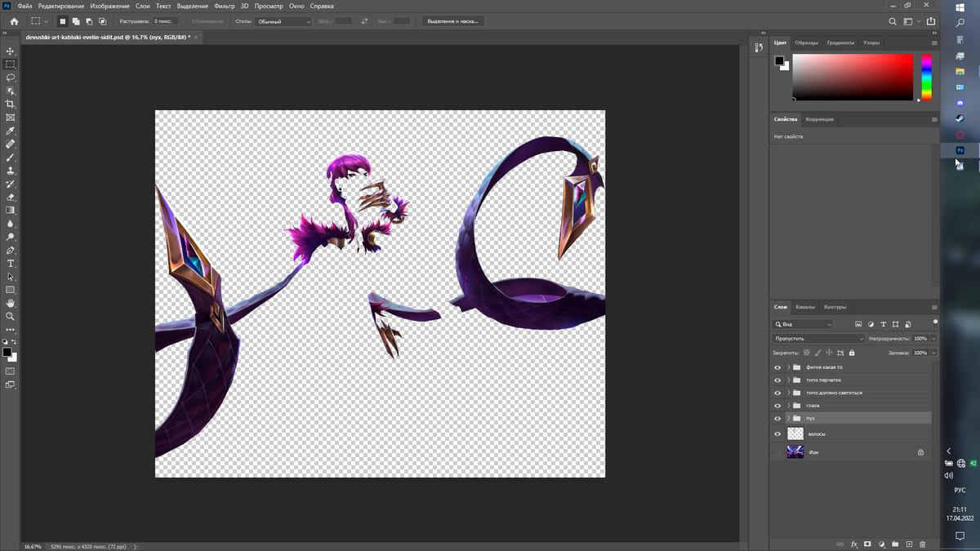980x551 pixels.
Task: Expand the 'типо перчатки' group
Action: (x=788, y=380)
